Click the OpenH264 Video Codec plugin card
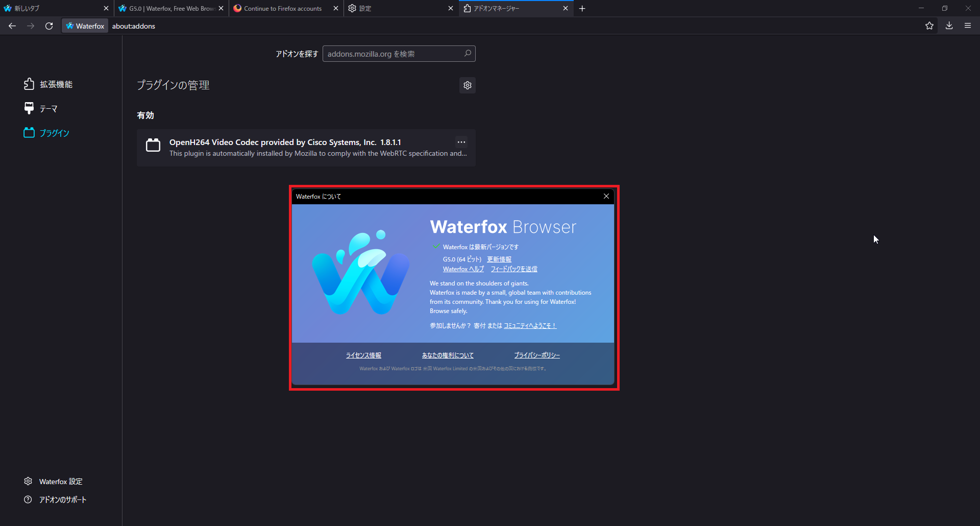The width and height of the screenshot is (980, 526). [306, 148]
